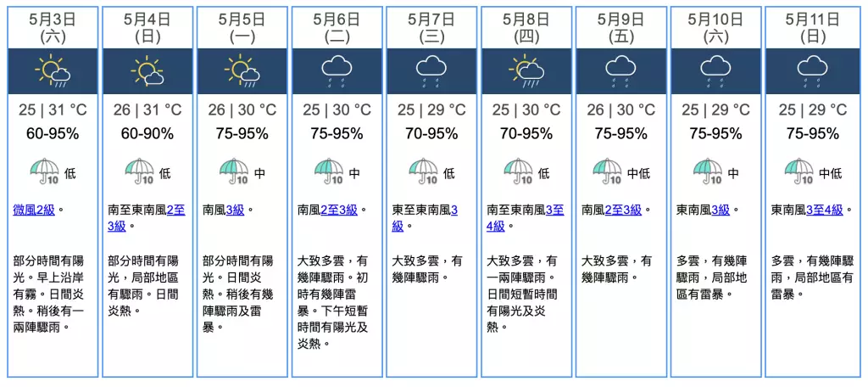Click the May 6 rain cloud icon
Image resolution: width=868 pixels, height=387 pixels.
(x=337, y=72)
